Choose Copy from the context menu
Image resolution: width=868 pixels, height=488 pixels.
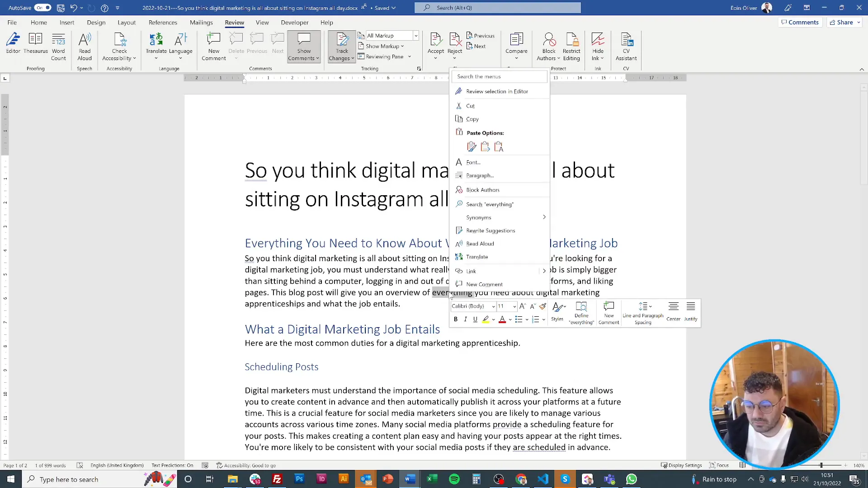[x=500, y=119]
